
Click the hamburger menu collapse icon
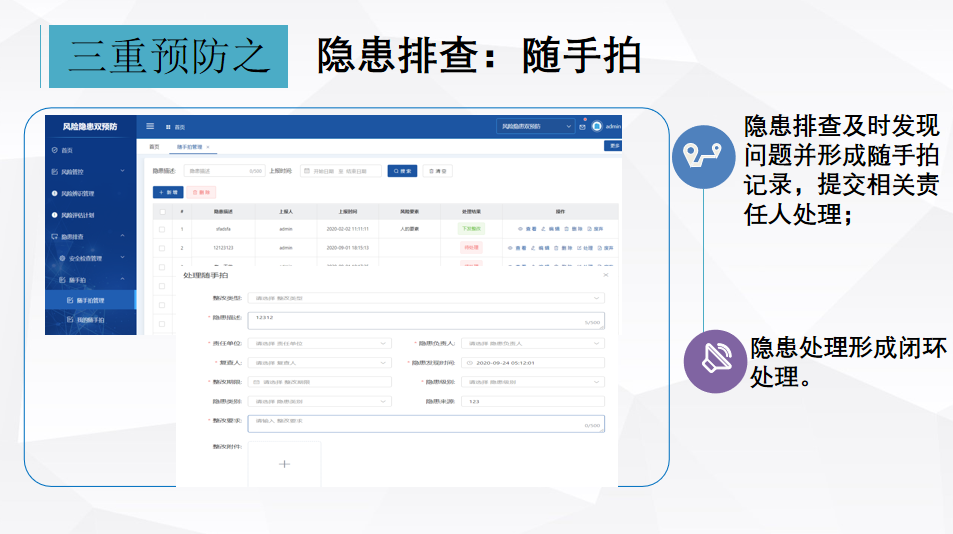point(150,126)
